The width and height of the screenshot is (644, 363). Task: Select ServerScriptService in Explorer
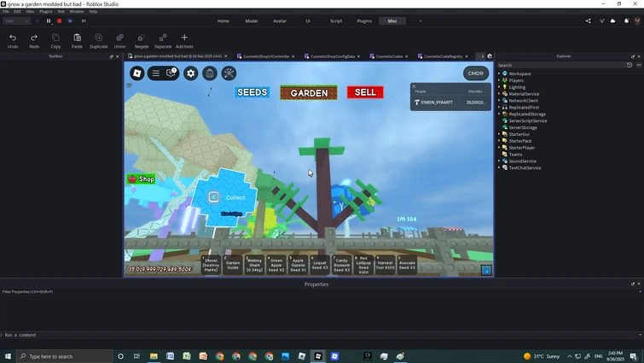point(527,121)
